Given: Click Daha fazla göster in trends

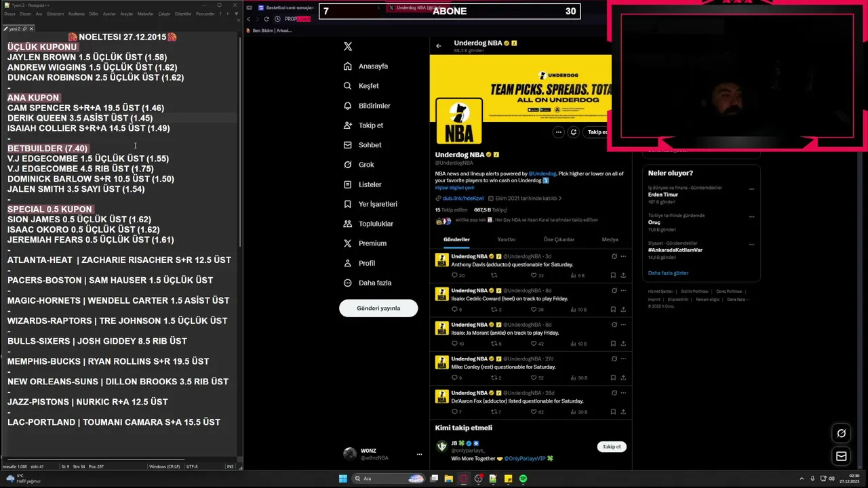Looking at the screenshot, I should pyautogui.click(x=668, y=273).
